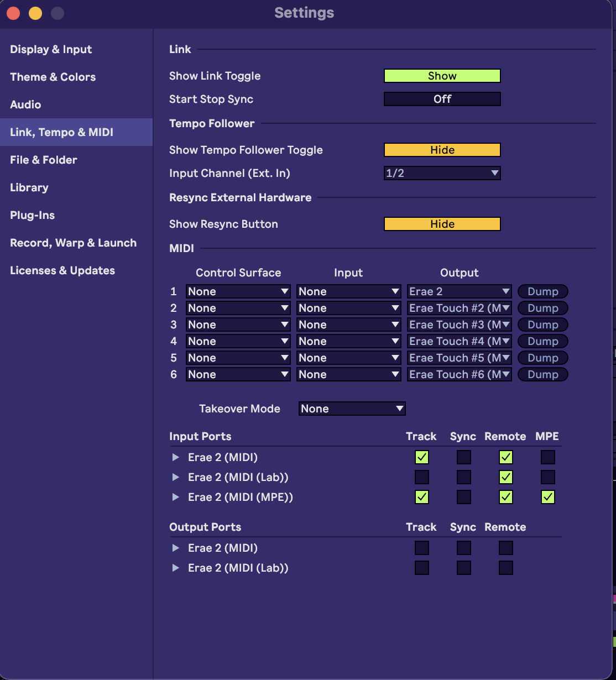The height and width of the screenshot is (680, 616).
Task: Disable Track for Erae 2 (MIDI) input
Action: pyautogui.click(x=422, y=457)
